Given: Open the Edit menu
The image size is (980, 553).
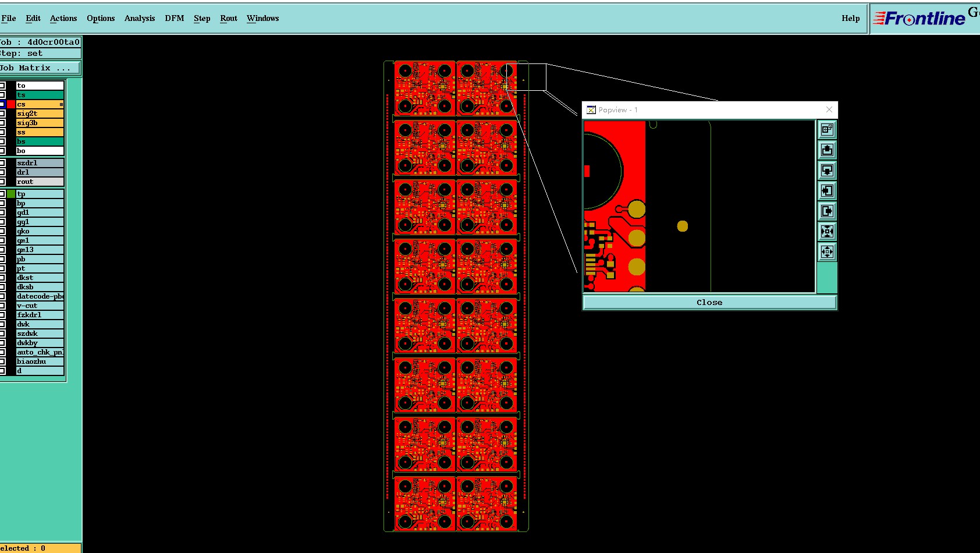Looking at the screenshot, I should point(33,18).
